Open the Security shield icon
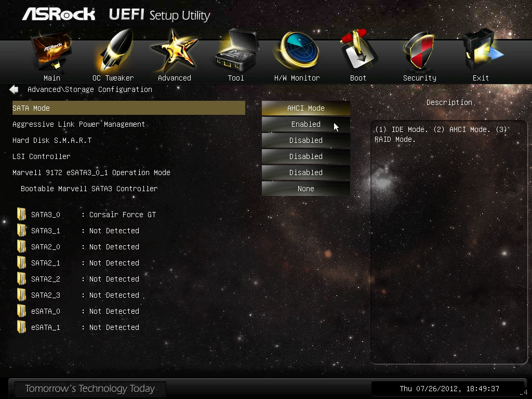 click(x=419, y=51)
